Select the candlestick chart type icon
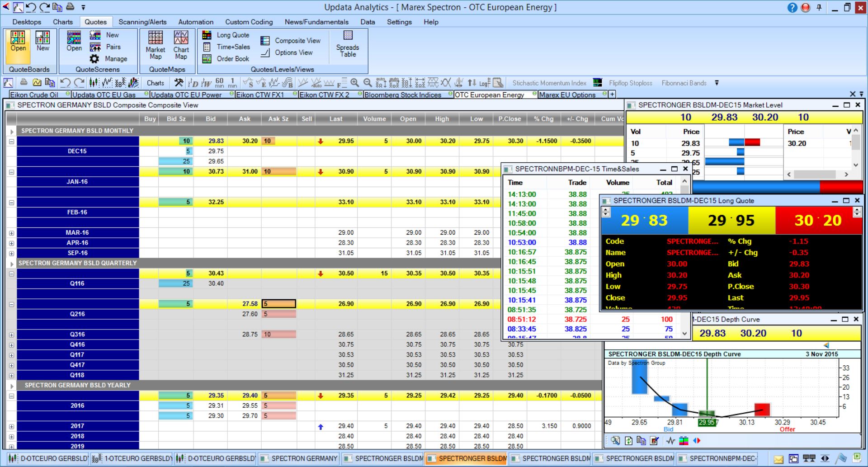The image size is (868, 467). point(94,83)
